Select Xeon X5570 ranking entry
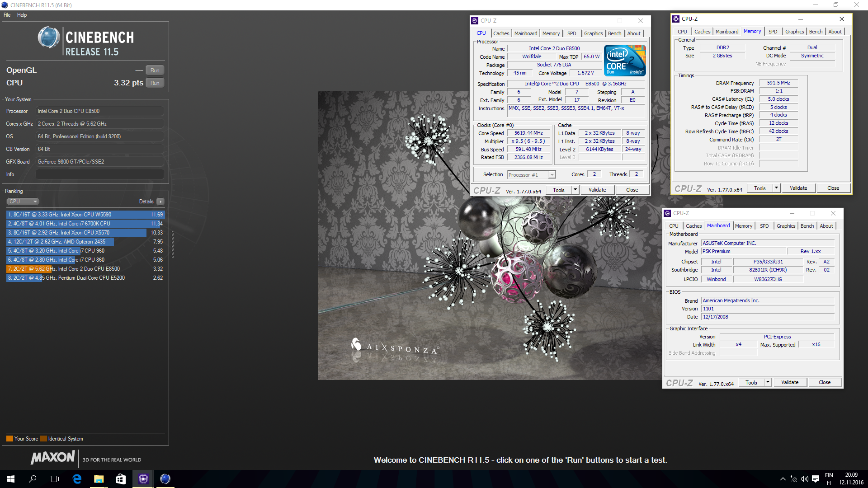This screenshot has height=488, width=868. click(x=85, y=233)
